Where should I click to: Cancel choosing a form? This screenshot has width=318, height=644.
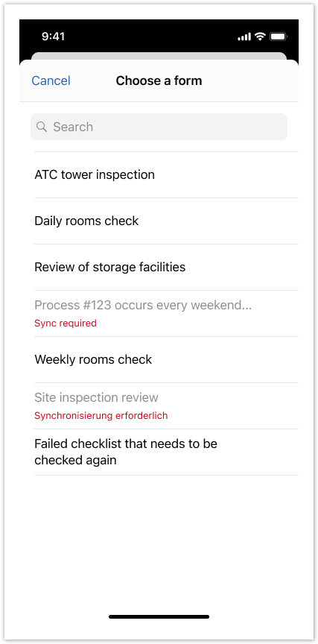point(51,80)
